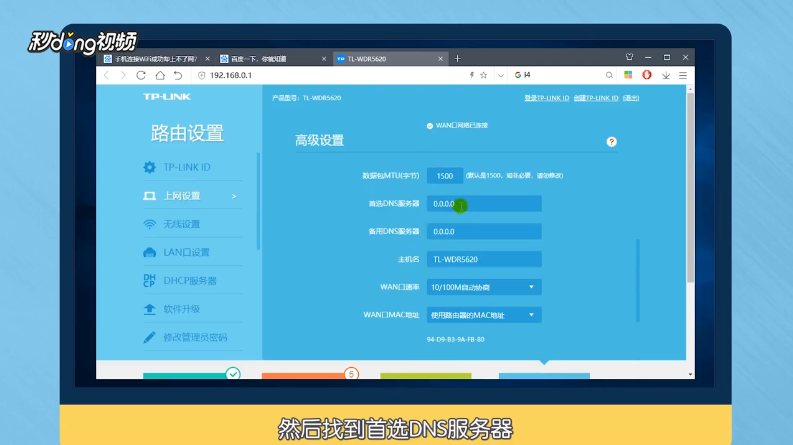
Task: Click the Google search box
Action: point(561,75)
